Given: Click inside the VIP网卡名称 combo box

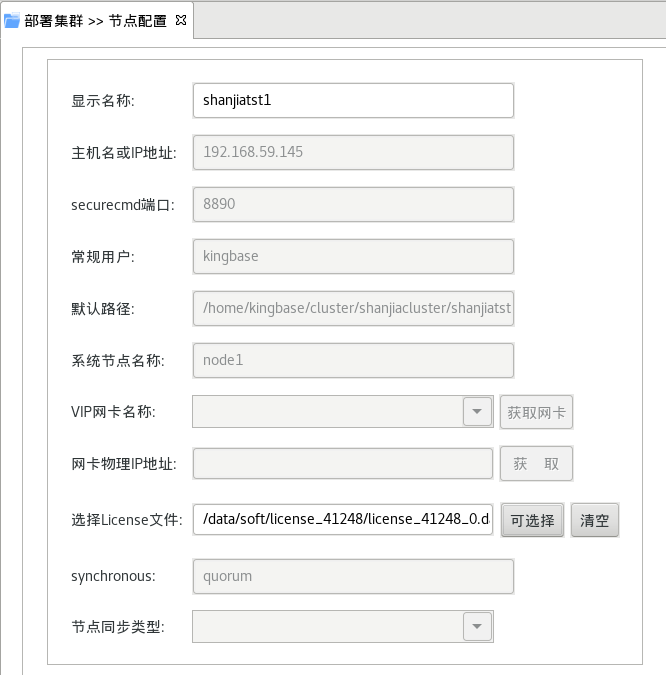Looking at the screenshot, I should click(327, 412).
